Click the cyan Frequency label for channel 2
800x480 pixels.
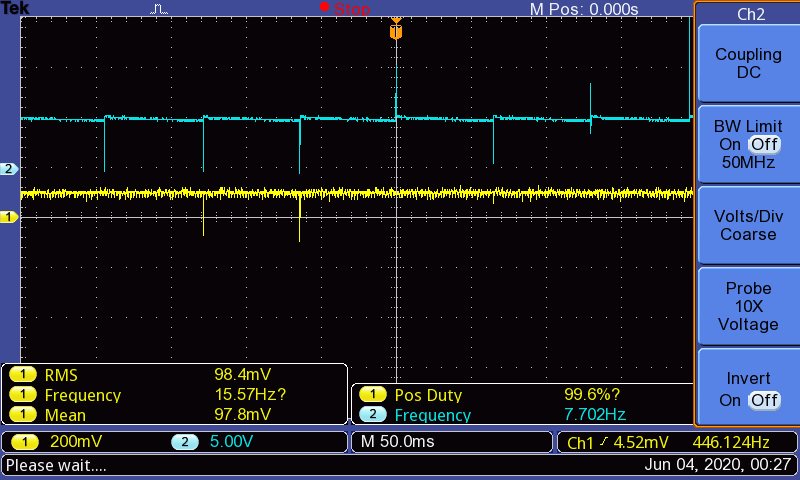click(x=433, y=415)
